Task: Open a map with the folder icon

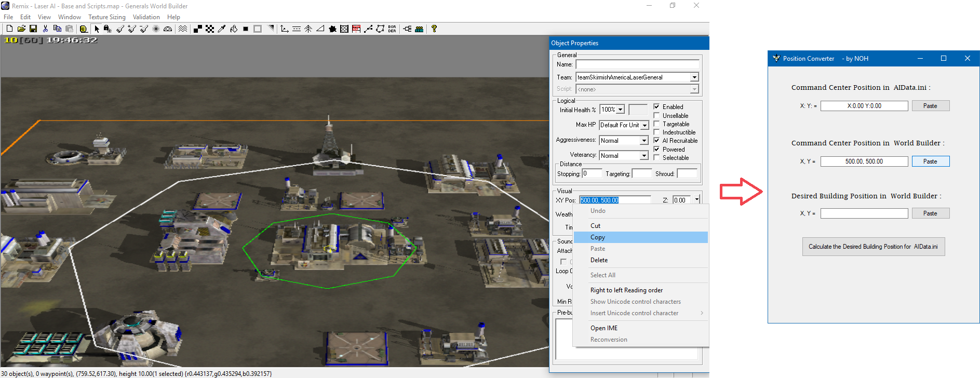Action: pos(21,29)
